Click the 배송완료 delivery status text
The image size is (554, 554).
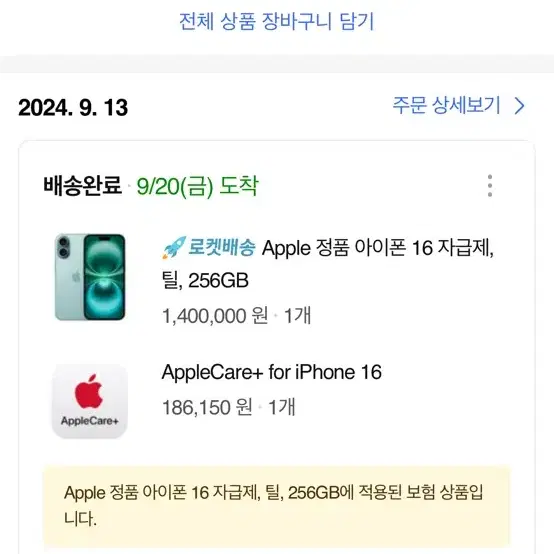tap(82, 185)
